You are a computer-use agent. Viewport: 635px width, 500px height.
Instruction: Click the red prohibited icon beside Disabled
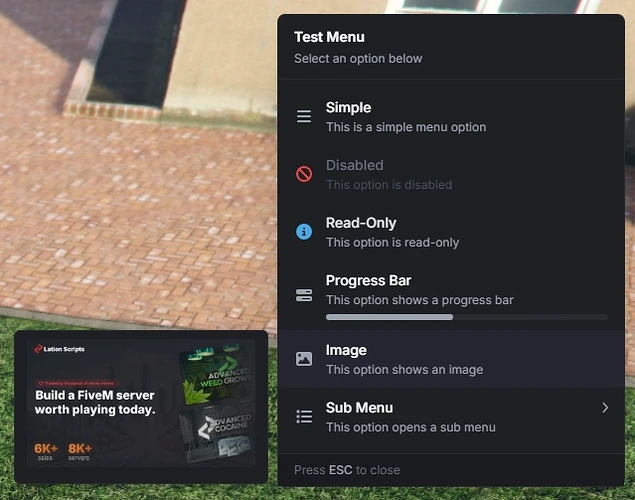click(304, 174)
